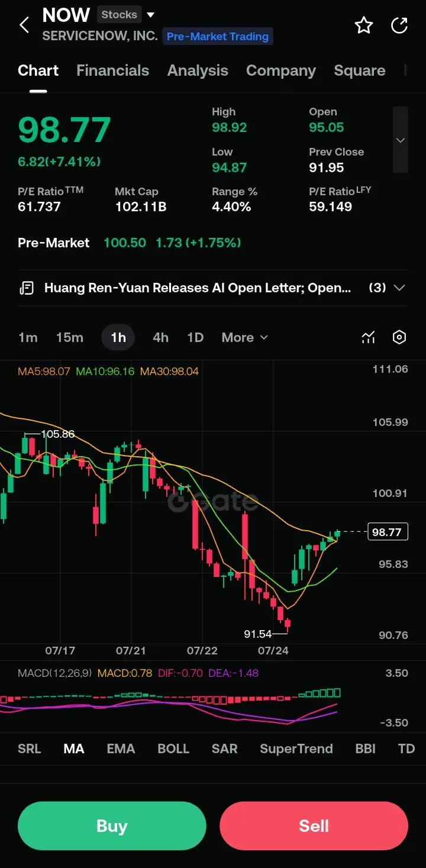Open the Stocks type dropdown
The image size is (426, 868).
tap(126, 15)
